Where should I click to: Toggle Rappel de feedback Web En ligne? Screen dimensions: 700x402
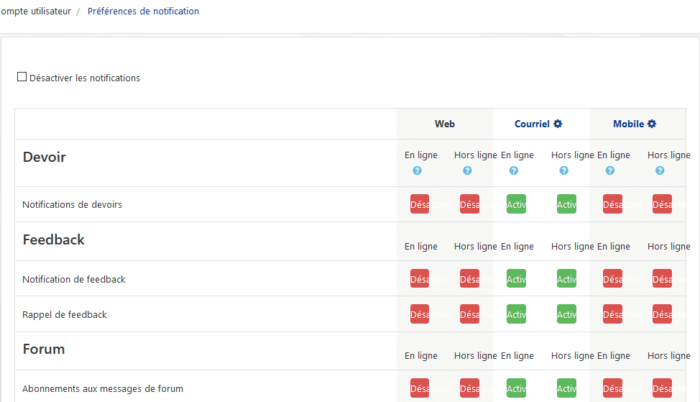[x=420, y=314]
